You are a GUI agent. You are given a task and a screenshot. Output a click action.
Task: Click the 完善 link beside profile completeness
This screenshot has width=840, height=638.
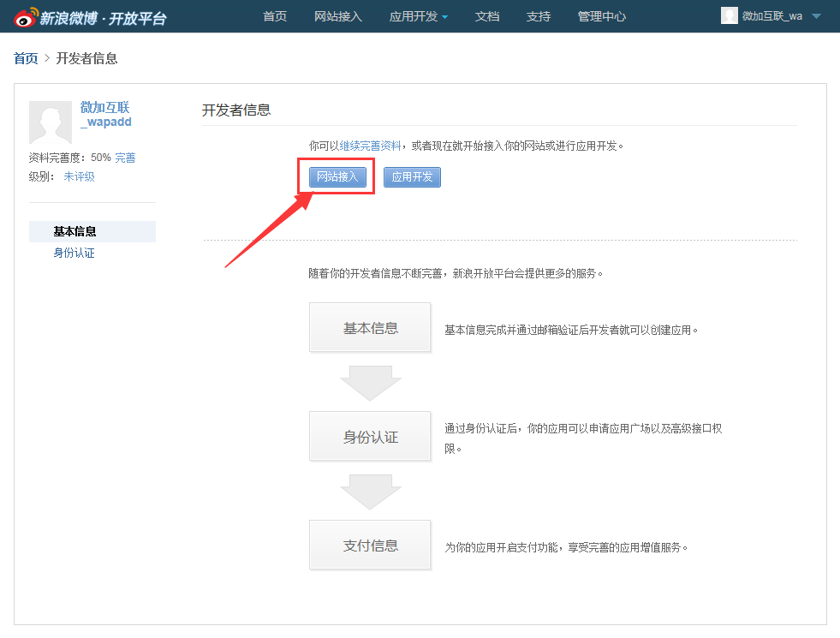[125, 158]
